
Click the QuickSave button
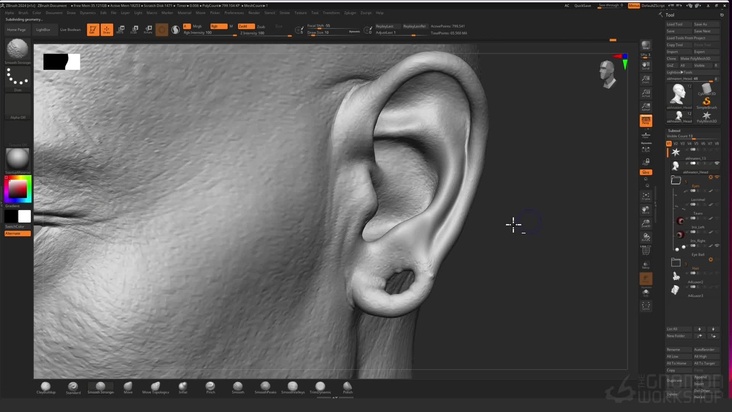point(582,6)
